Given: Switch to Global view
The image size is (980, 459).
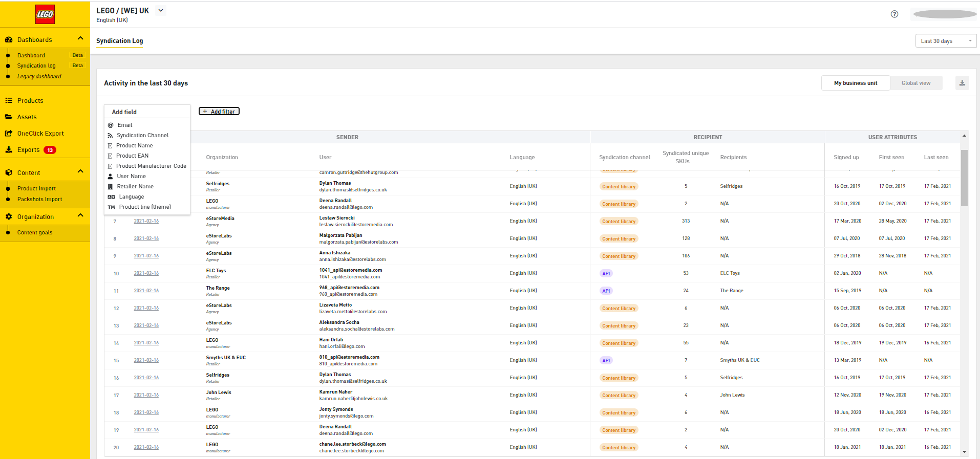Looking at the screenshot, I should tap(915, 83).
